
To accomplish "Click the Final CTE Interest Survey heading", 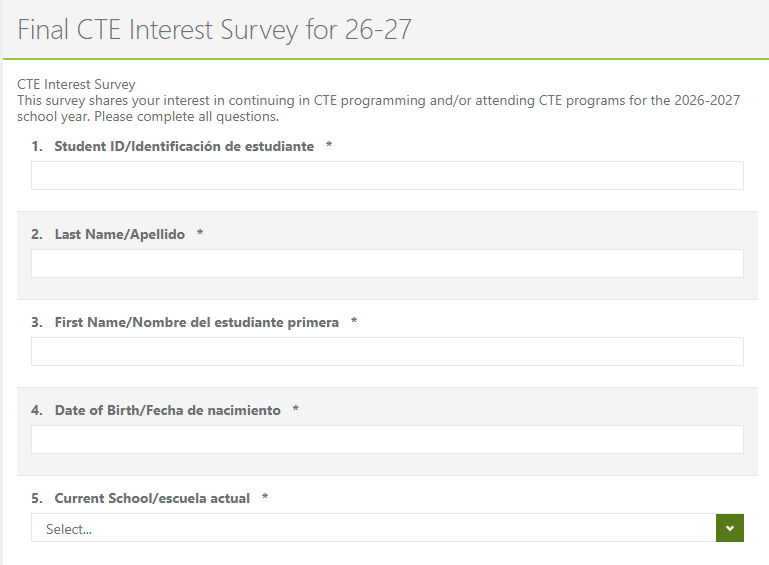I will [x=214, y=30].
